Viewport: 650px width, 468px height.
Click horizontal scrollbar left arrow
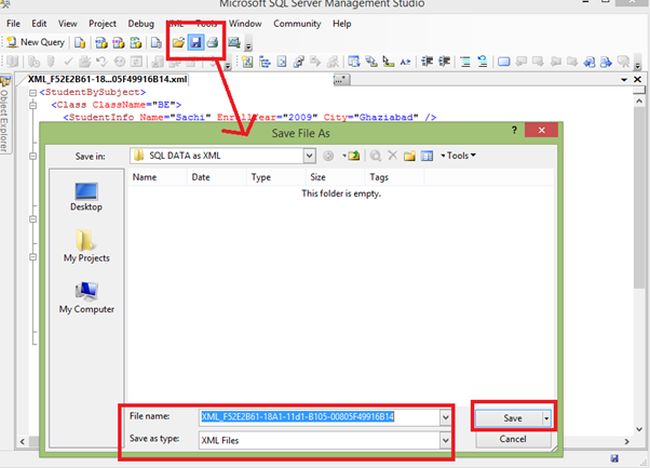click(x=22, y=441)
